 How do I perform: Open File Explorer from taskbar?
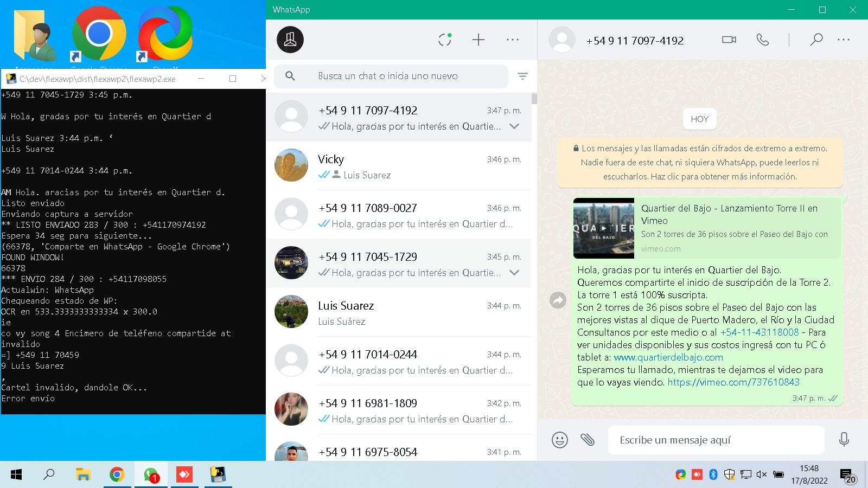point(83,475)
